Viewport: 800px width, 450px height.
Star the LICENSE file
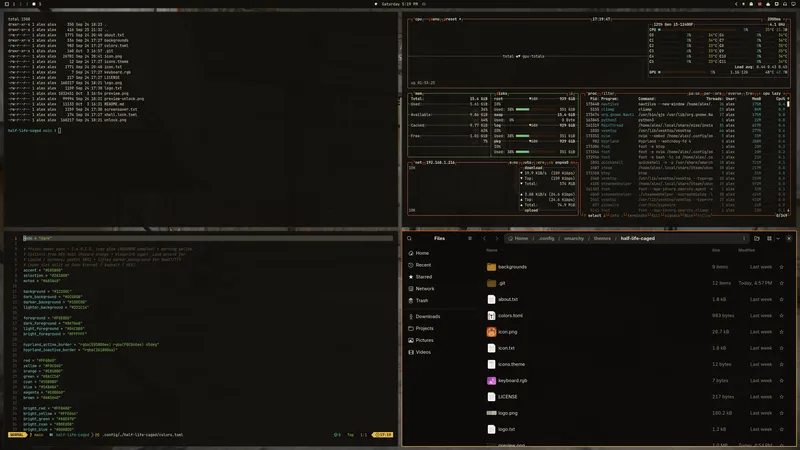point(781,396)
